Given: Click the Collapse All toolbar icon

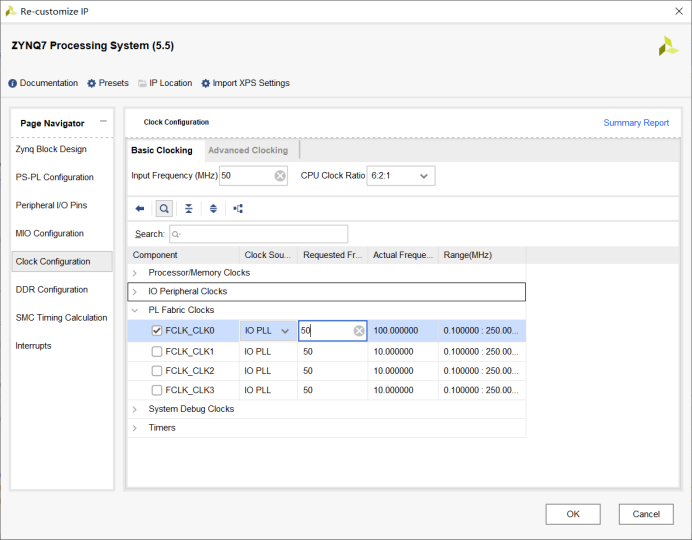Looking at the screenshot, I should click(189, 209).
